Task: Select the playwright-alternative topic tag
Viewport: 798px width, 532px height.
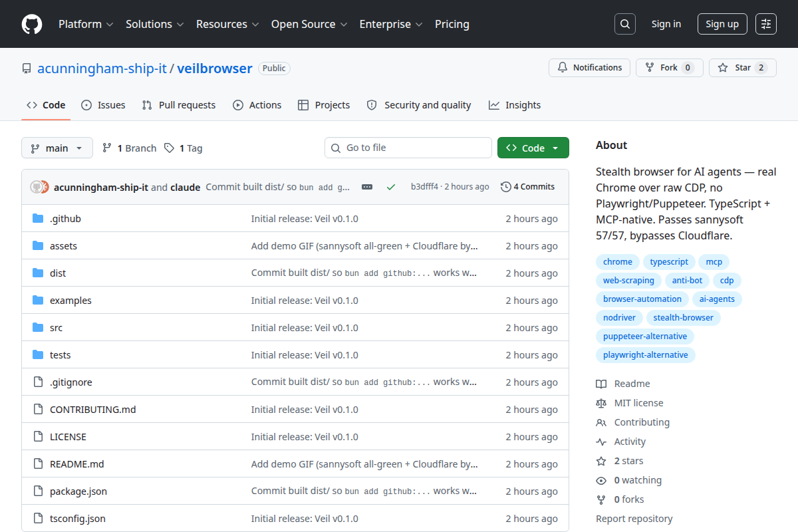Action: [646, 354]
